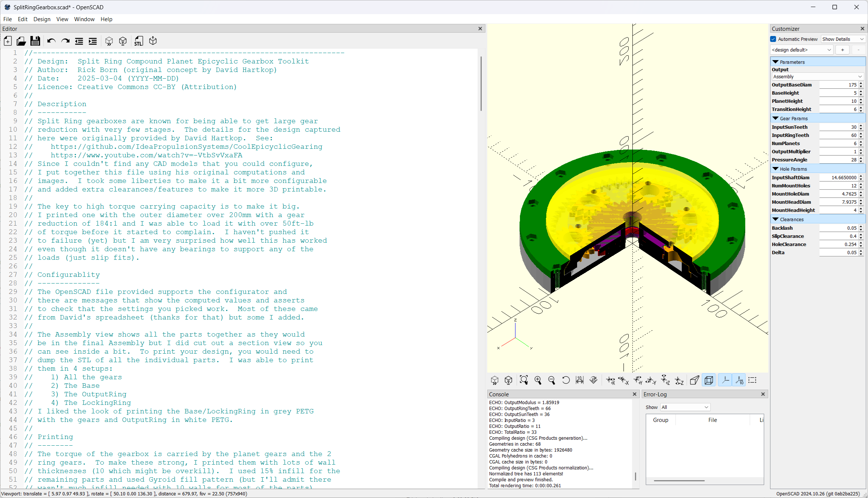Viewport: 868px width, 498px height.
Task: Toggle Show Edges in viewport
Action: [x=753, y=380]
